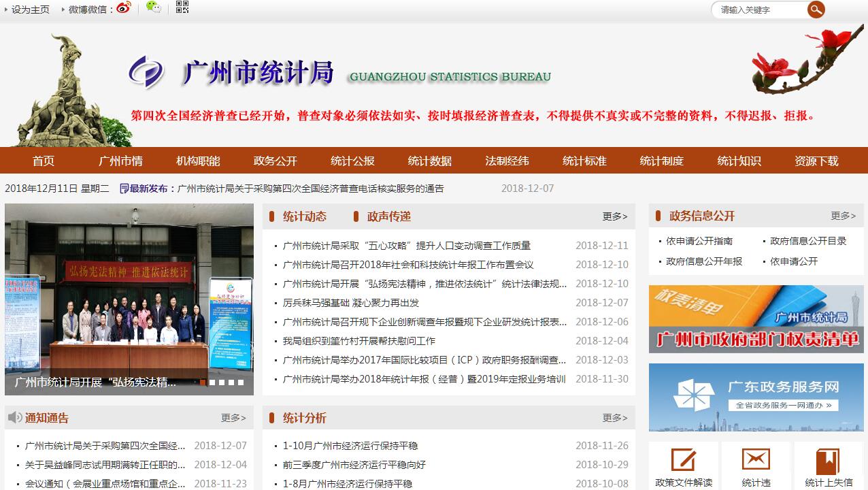
Task: Switch to the 政声传递 tab
Action: [388, 216]
